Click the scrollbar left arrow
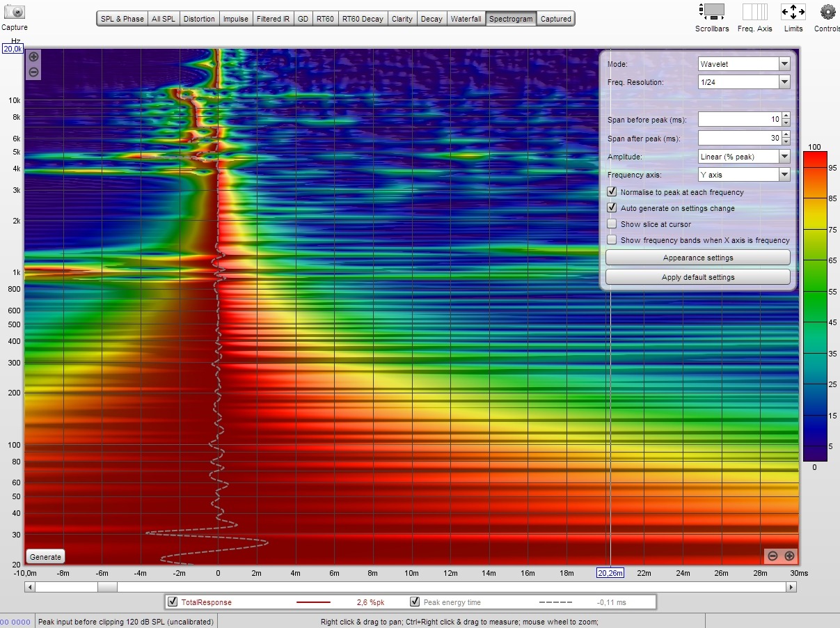The image size is (840, 628). coord(29,587)
